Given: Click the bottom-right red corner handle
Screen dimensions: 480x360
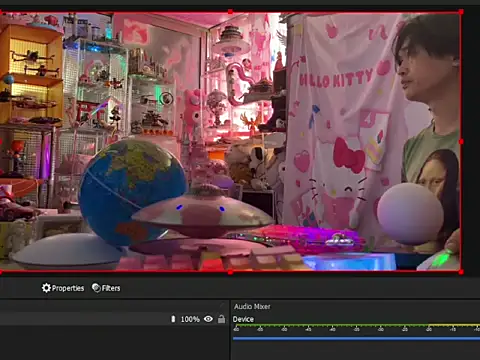Looking at the screenshot, I should point(461,272).
